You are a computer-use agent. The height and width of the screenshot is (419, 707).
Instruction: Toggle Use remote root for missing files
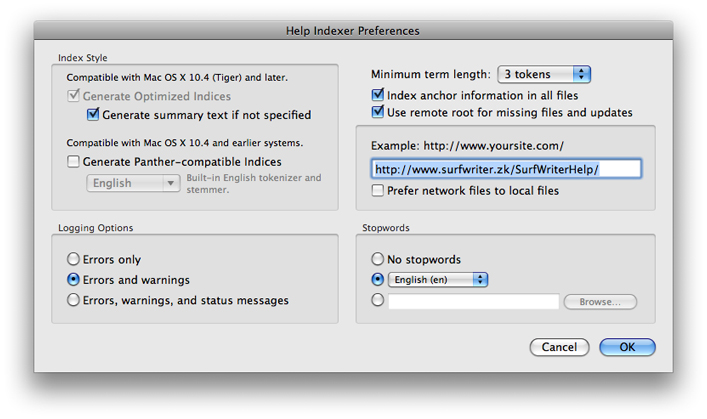coord(378,112)
